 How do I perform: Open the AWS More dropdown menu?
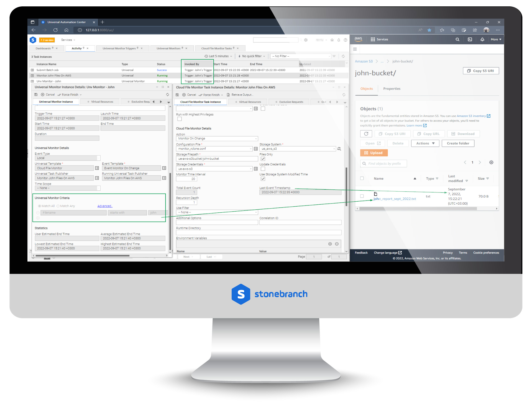496,39
